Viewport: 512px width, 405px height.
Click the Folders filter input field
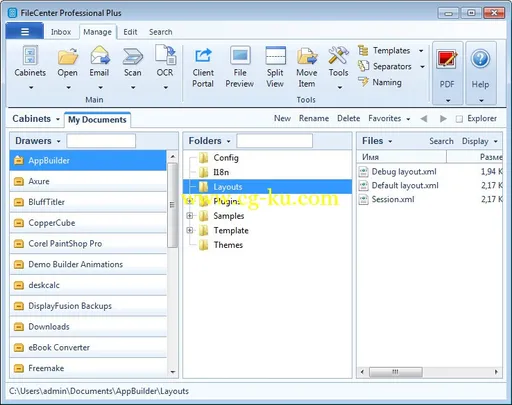point(275,141)
